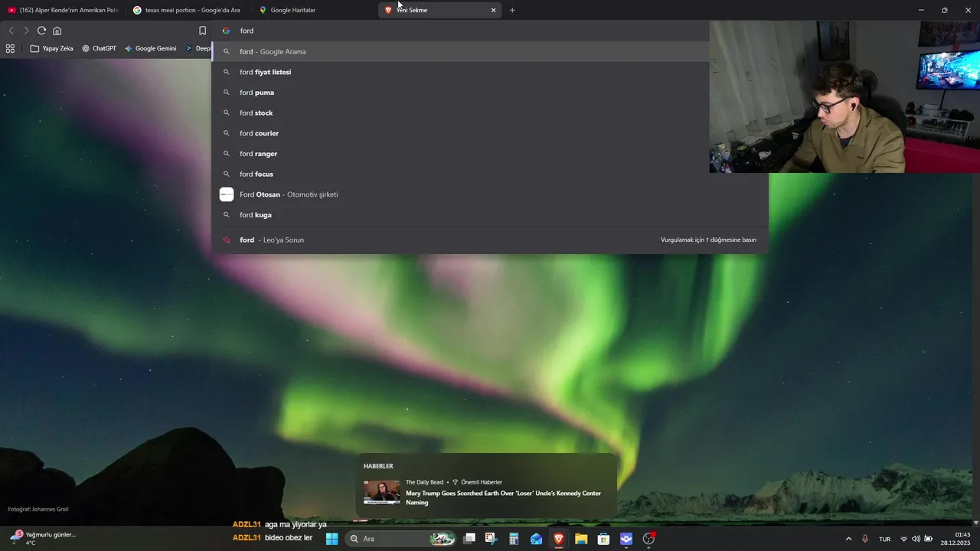Click the Brave browser taskbar icon
Viewport: 980px width, 551px height.
(x=559, y=539)
